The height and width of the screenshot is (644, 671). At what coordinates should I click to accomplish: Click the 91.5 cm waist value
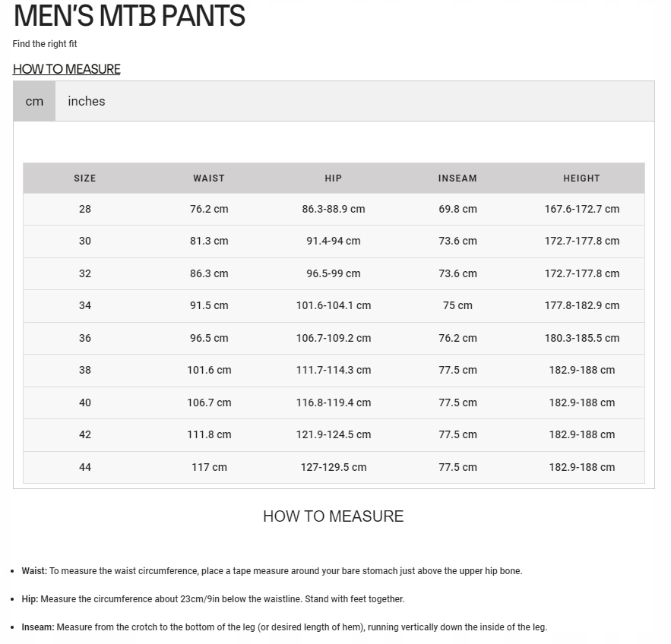pos(209,305)
